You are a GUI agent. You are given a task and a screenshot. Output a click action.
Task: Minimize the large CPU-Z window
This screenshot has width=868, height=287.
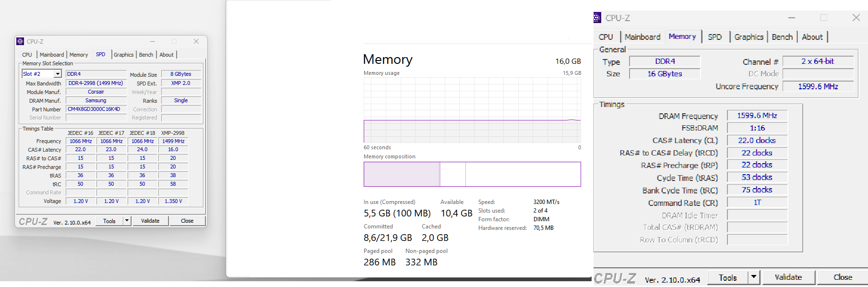pos(792,18)
